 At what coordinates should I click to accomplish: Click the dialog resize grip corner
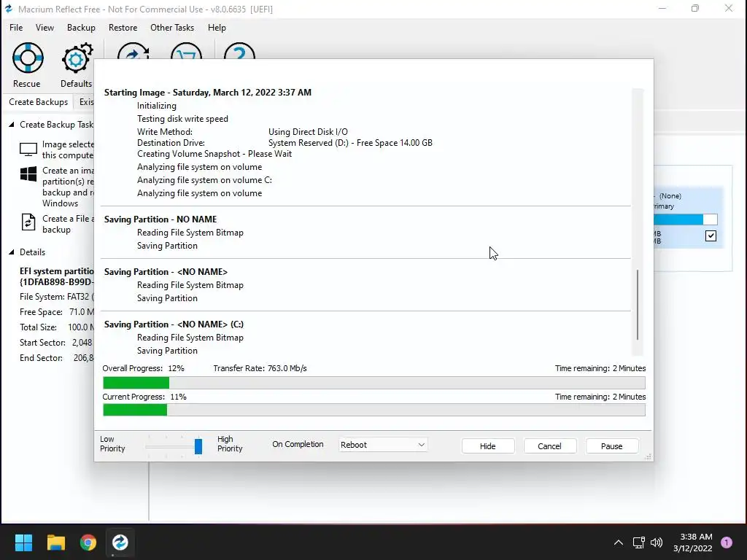pos(648,456)
